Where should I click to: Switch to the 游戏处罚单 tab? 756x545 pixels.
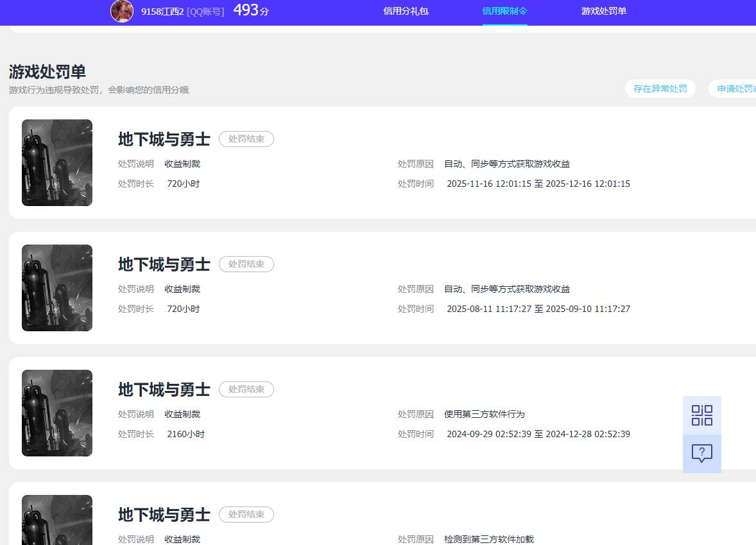(x=604, y=12)
